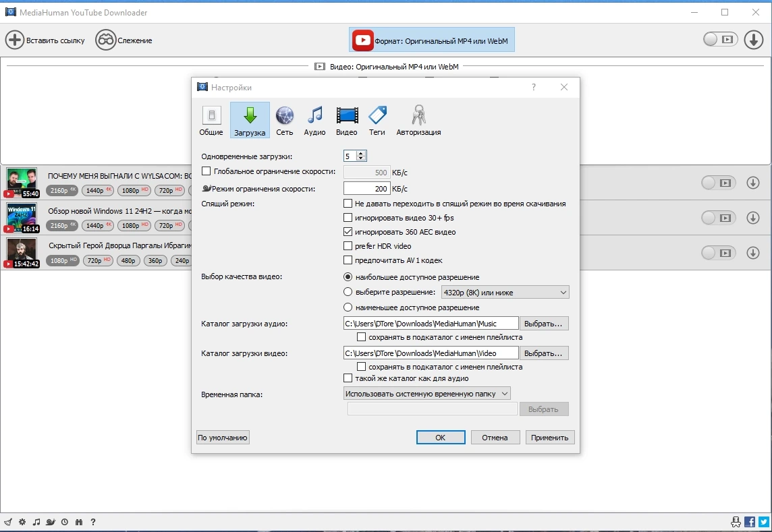Open the Аудио settings tab
The height and width of the screenshot is (532, 772).
(314, 121)
